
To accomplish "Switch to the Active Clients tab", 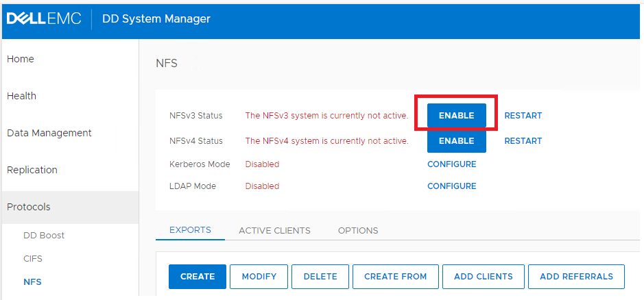I will point(274,230).
